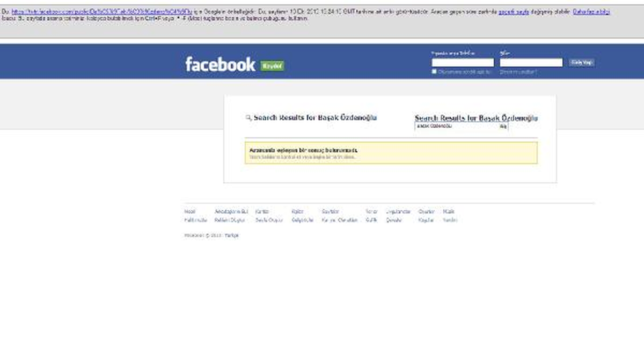Open the Reklam Oluştur footer link
Screen dimensions: 644x340
230,220
